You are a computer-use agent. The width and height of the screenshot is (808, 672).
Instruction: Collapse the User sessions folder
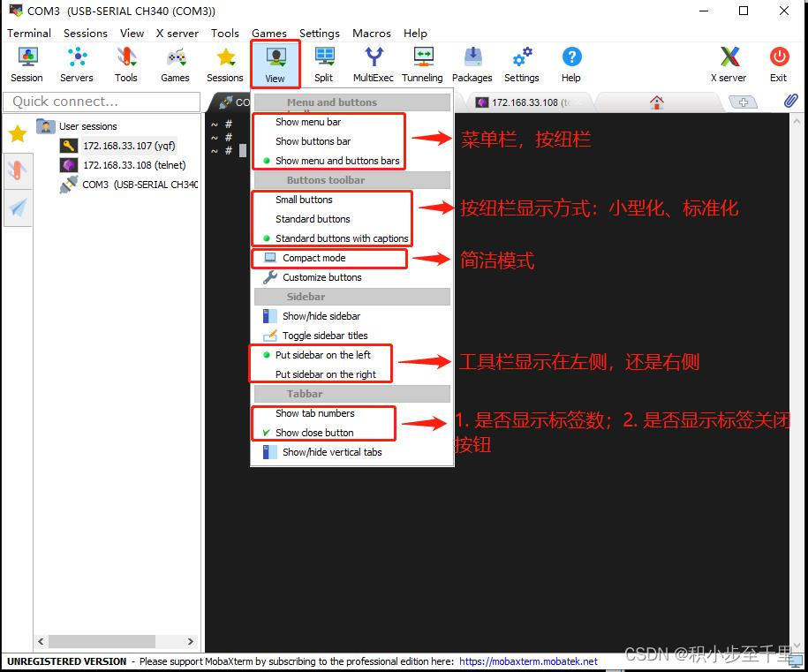pos(78,126)
